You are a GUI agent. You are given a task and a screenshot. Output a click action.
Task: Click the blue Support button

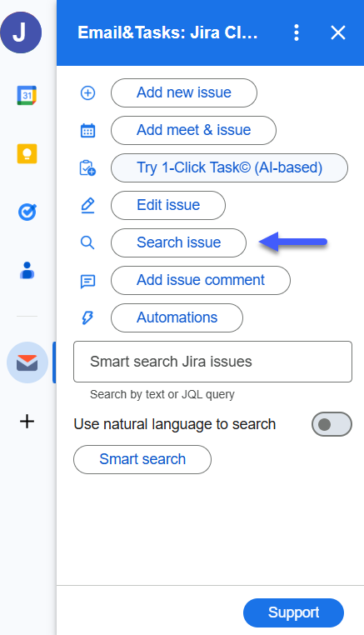[293, 612]
